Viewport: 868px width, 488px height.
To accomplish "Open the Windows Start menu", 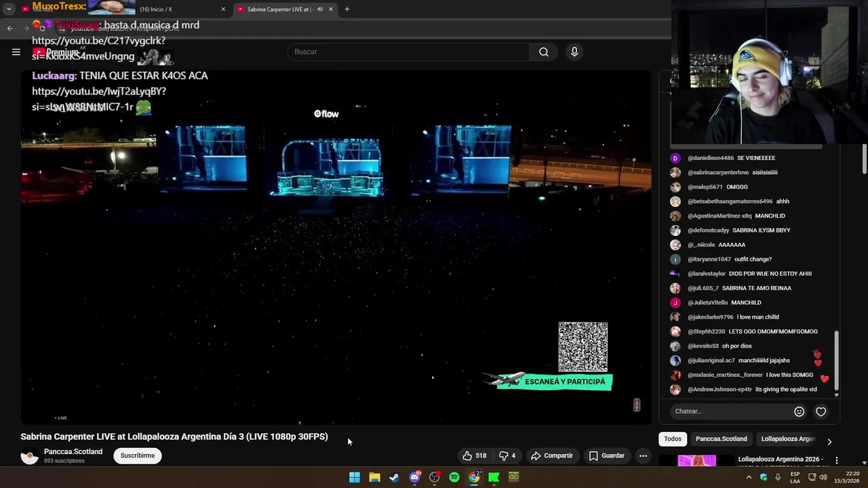I will tap(355, 477).
